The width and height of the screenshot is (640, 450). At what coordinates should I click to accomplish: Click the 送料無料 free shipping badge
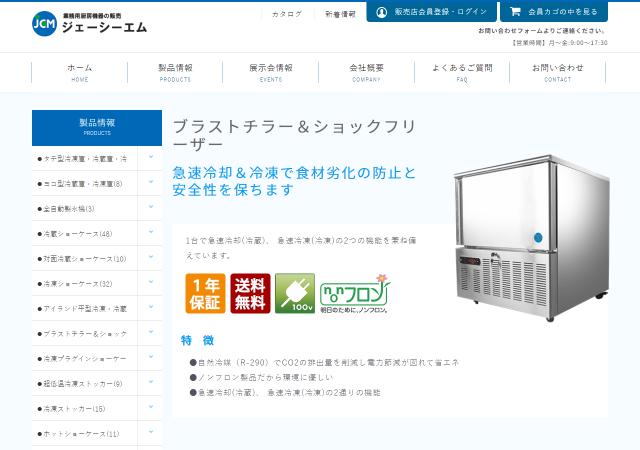250,294
